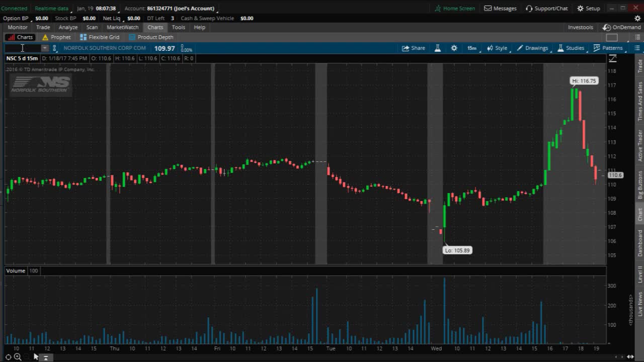The height and width of the screenshot is (362, 644).
Task: Open the Studies dropdown menu
Action: click(571, 48)
